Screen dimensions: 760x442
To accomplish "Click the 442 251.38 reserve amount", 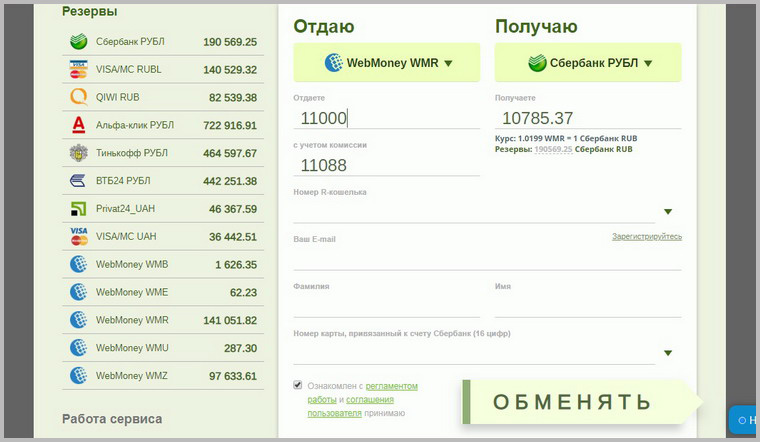I will point(230,181).
